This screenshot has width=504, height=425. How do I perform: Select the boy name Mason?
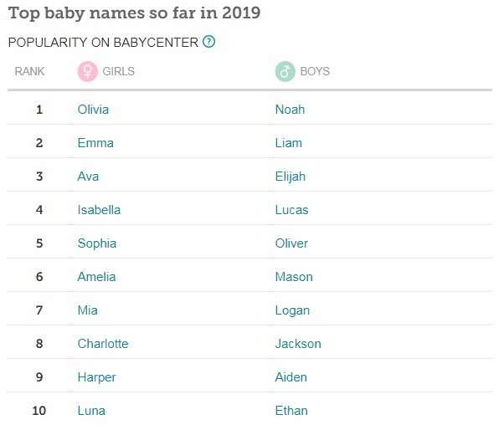[x=294, y=277]
